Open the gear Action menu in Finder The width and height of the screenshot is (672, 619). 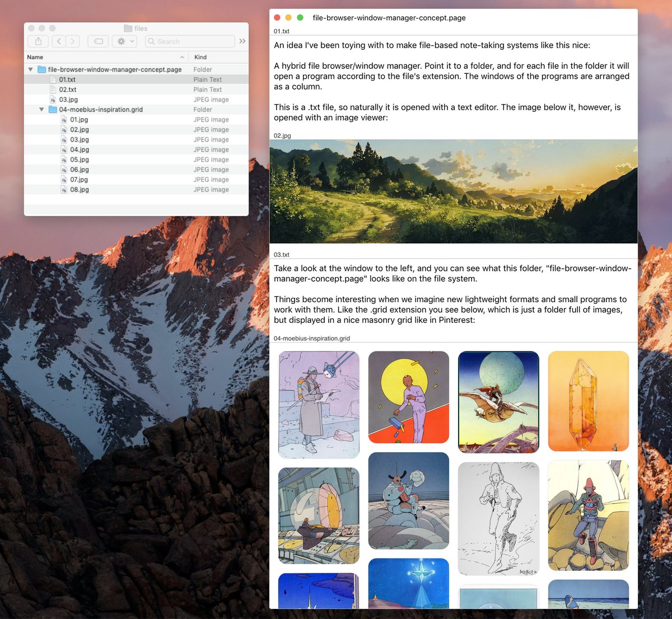click(x=124, y=41)
